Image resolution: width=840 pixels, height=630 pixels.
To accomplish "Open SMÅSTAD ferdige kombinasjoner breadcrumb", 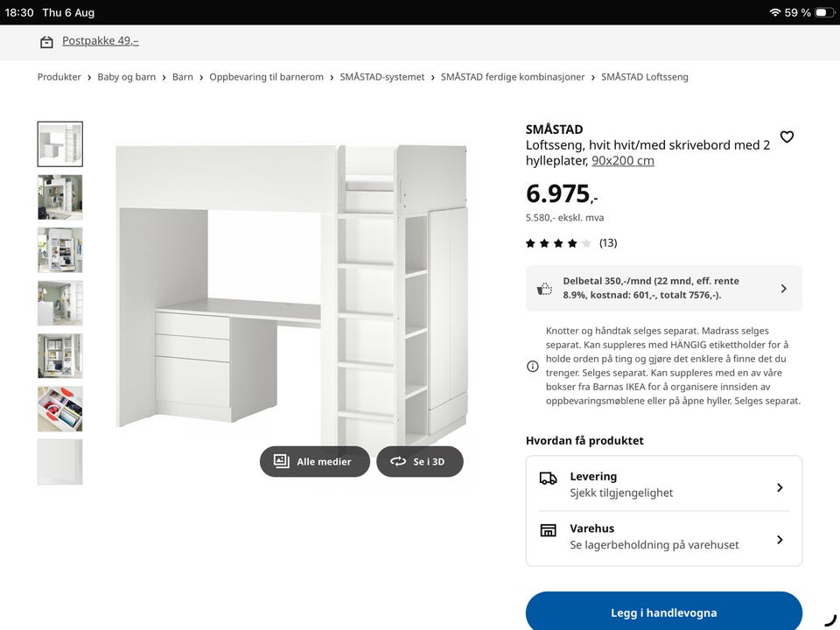I will click(x=513, y=77).
